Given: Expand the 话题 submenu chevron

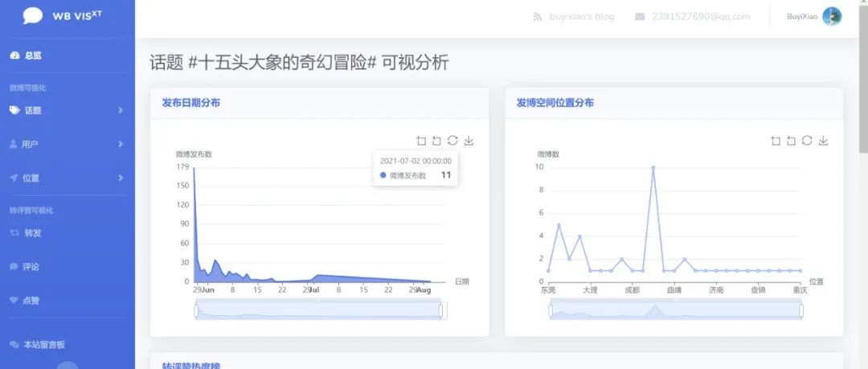Looking at the screenshot, I should [x=121, y=110].
